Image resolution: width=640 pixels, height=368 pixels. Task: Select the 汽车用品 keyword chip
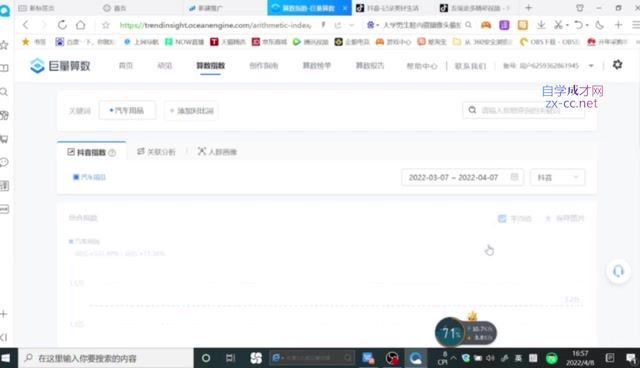tap(127, 110)
